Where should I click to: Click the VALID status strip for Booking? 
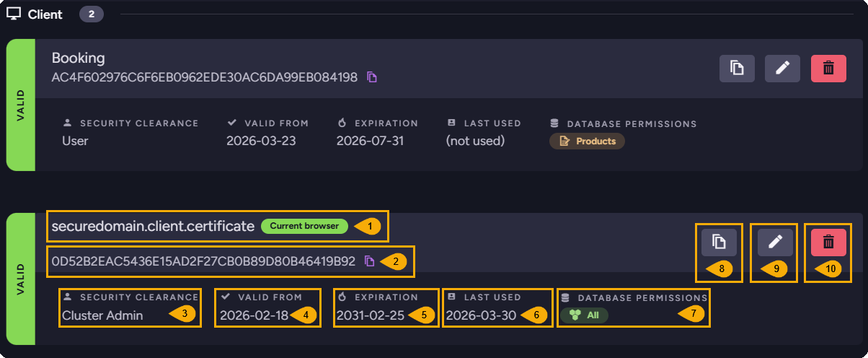click(x=20, y=105)
